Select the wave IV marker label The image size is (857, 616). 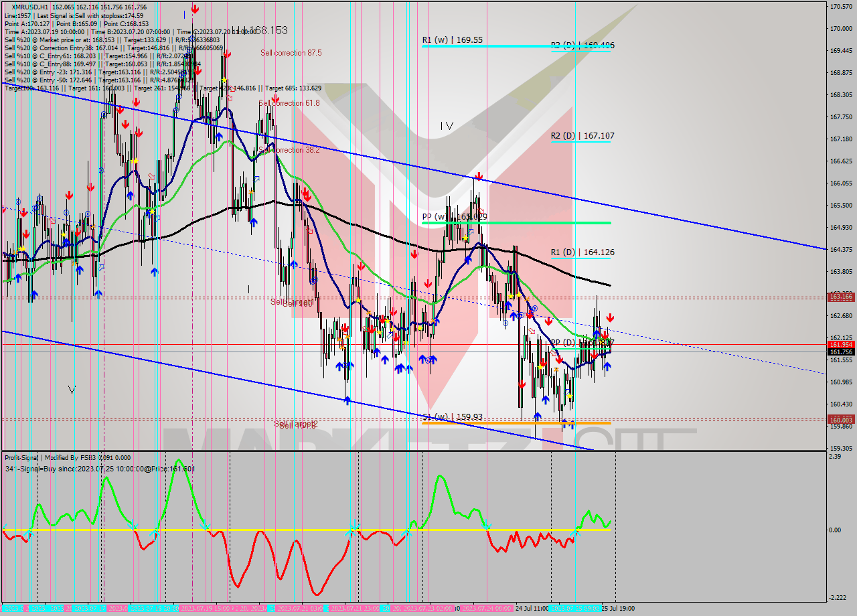click(x=447, y=125)
